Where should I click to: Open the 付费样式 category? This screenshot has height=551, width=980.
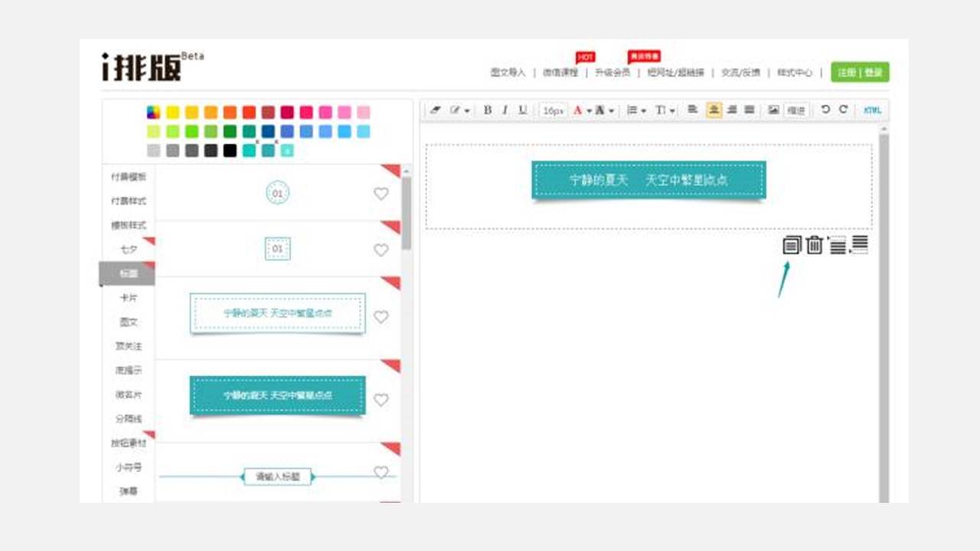point(129,201)
